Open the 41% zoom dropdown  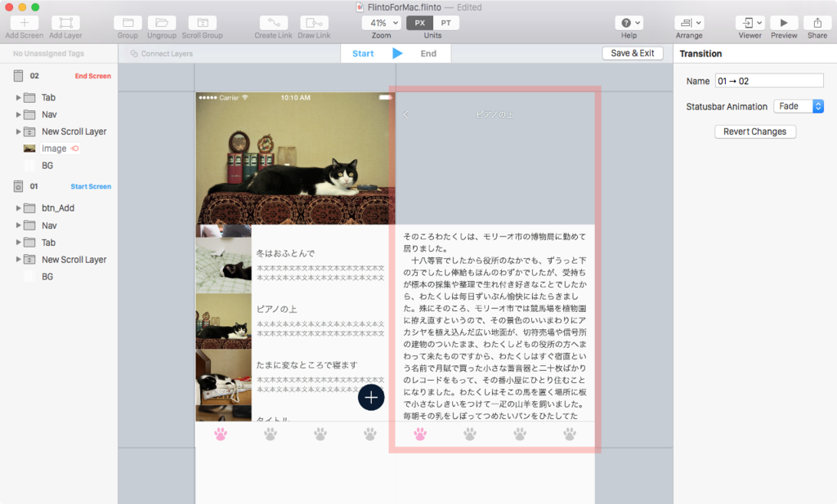click(381, 23)
